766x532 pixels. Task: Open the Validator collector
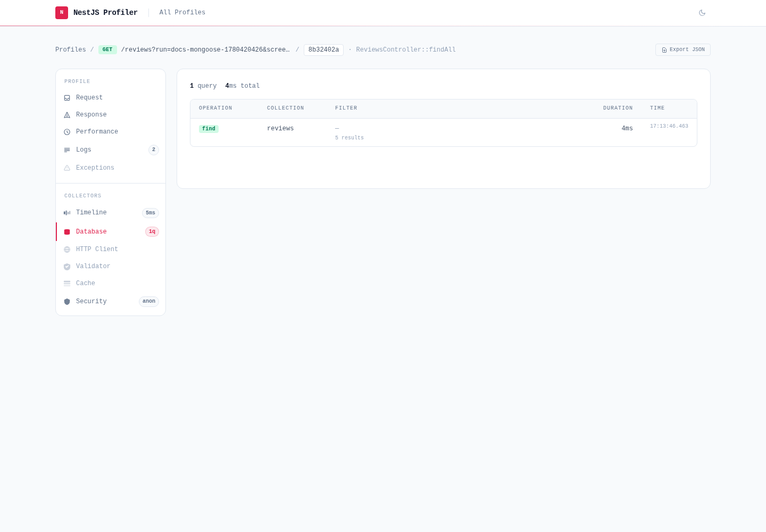click(111, 267)
